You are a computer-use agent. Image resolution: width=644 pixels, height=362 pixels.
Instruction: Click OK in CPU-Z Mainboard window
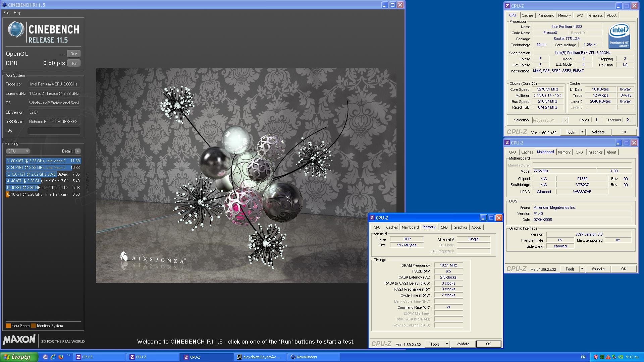click(624, 269)
